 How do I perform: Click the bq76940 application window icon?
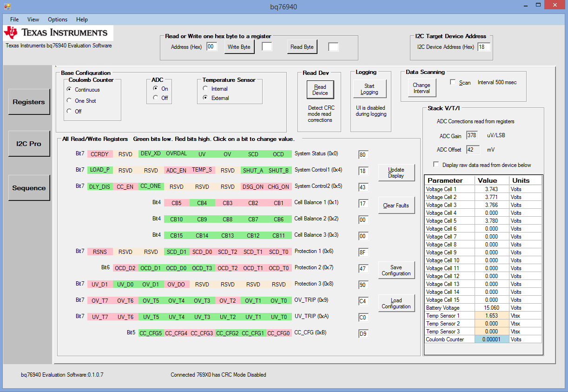[7, 7]
